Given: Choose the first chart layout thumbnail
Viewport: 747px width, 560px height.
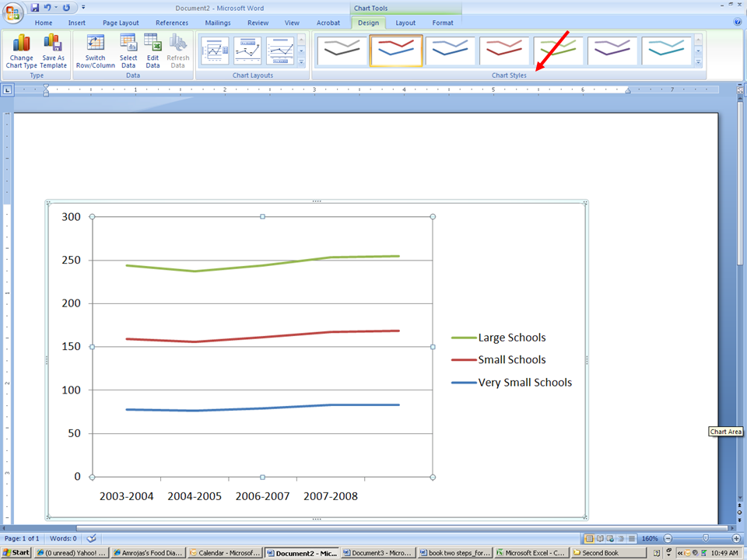Looking at the screenshot, I should (215, 51).
